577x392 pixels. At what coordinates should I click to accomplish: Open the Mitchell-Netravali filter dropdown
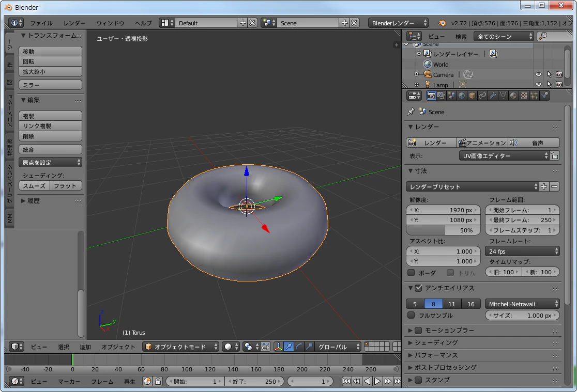click(x=523, y=304)
